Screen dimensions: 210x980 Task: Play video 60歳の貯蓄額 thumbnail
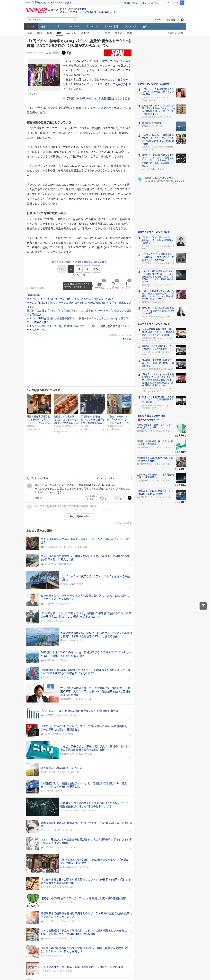click(x=181, y=333)
